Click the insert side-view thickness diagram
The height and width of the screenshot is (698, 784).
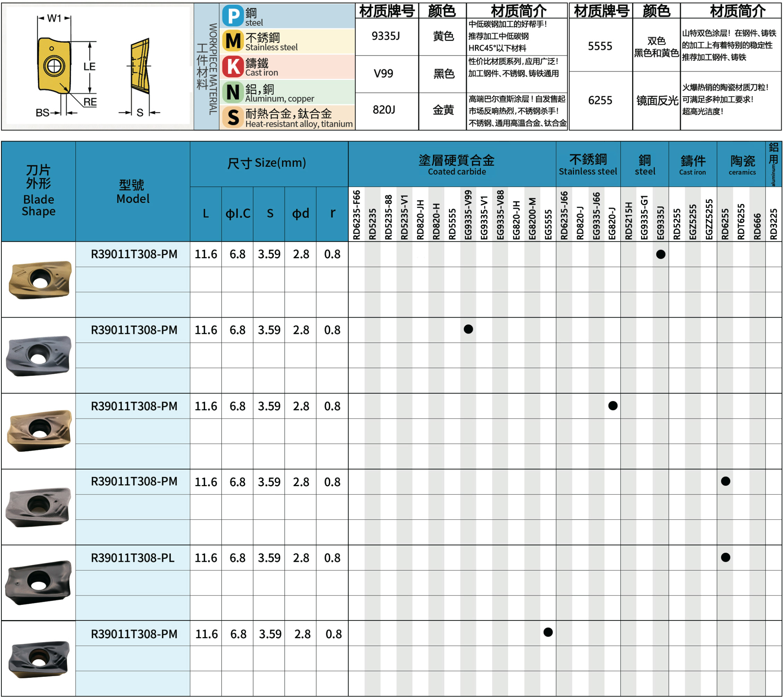(140, 66)
